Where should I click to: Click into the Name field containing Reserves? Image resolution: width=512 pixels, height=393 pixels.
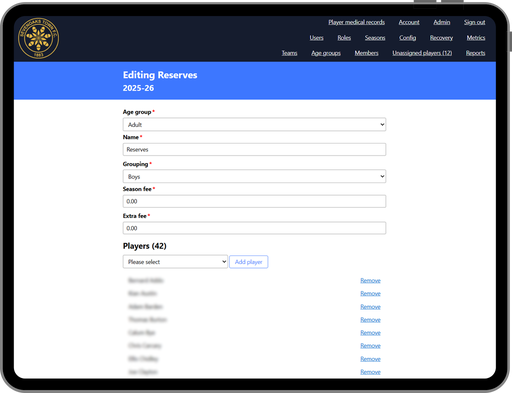point(254,149)
